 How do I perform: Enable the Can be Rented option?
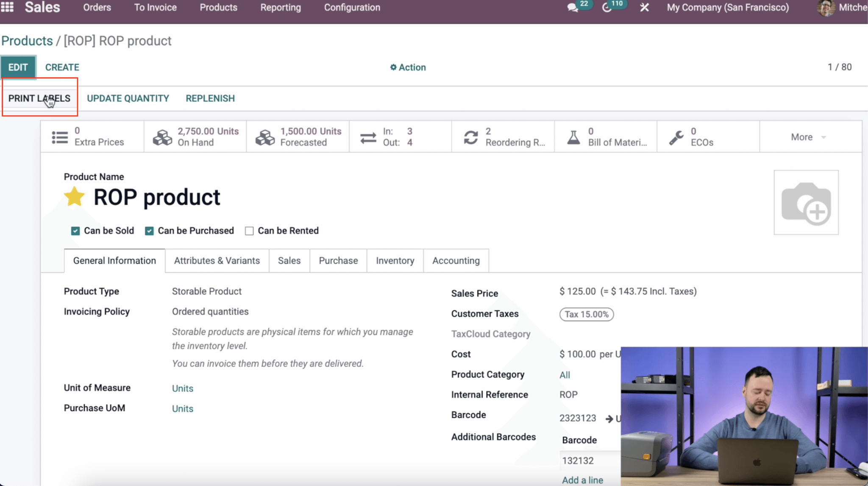[x=249, y=230]
